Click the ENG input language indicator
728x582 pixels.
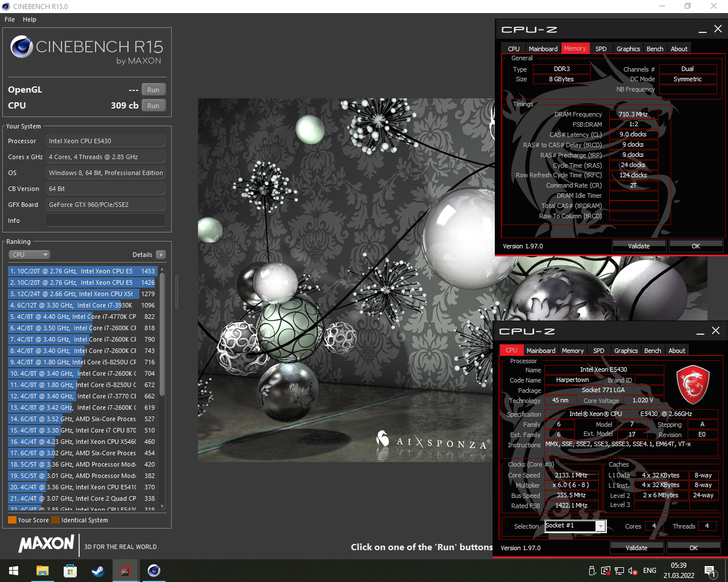coord(650,571)
